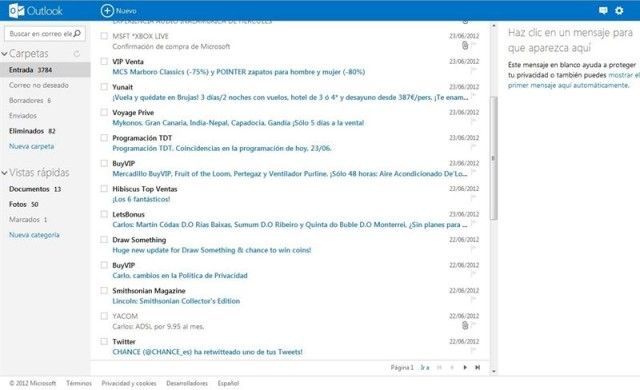Check the Smithsonian Magazine message checkbox
Viewport: 640px width, 390px height.
(104, 290)
